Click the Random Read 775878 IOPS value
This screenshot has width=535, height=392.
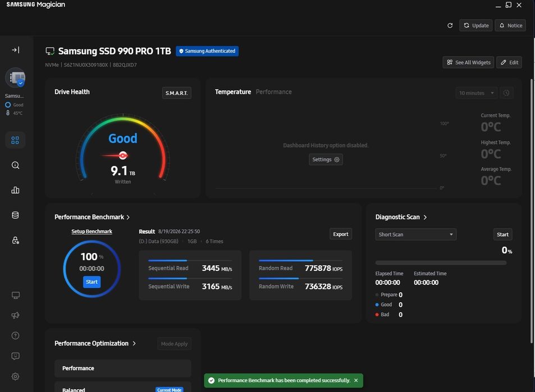(323, 268)
